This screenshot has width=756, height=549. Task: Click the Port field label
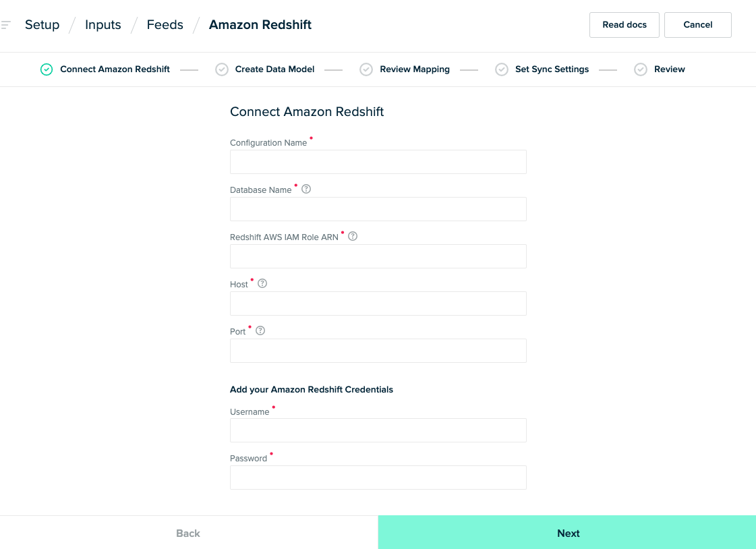tap(237, 332)
